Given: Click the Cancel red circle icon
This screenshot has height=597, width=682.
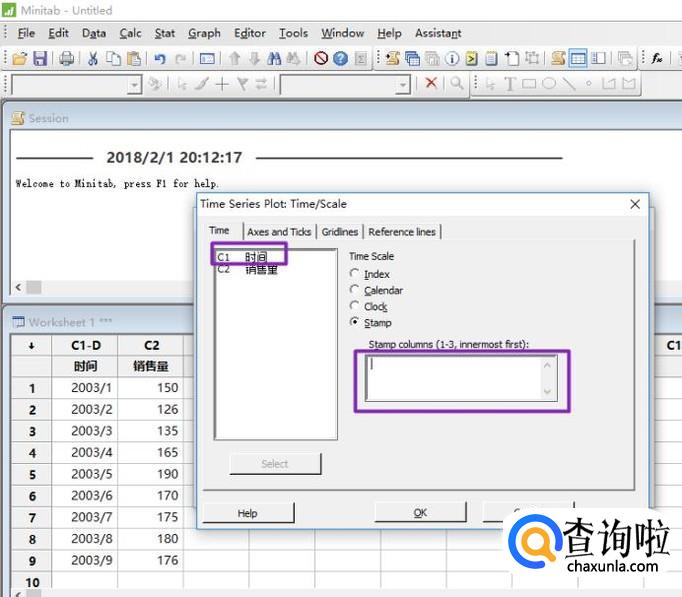Looking at the screenshot, I should (x=321, y=58).
